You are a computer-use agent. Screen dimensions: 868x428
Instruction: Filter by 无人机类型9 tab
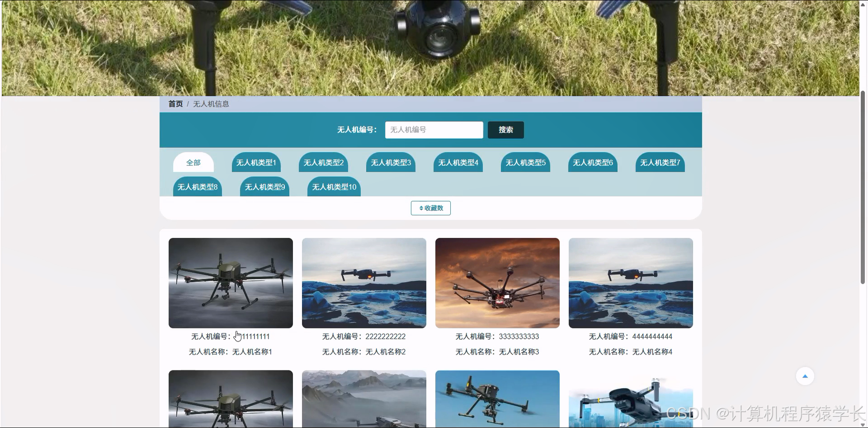pos(264,187)
